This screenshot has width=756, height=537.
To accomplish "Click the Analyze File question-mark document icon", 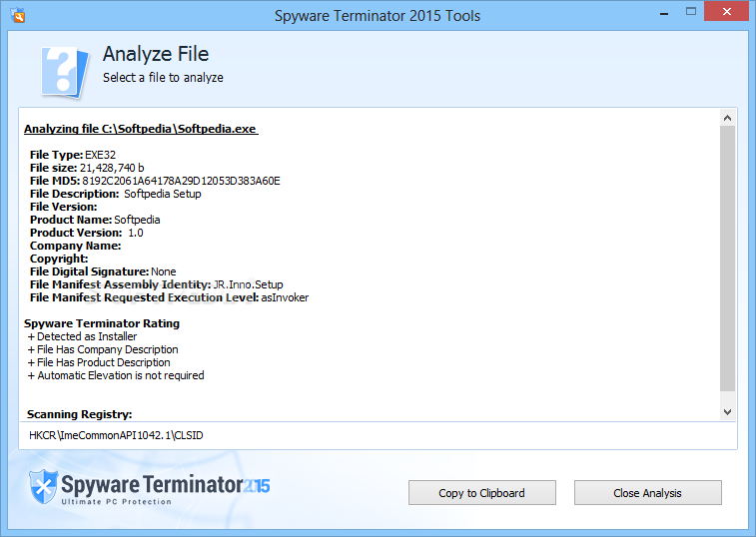I will pyautogui.click(x=64, y=73).
